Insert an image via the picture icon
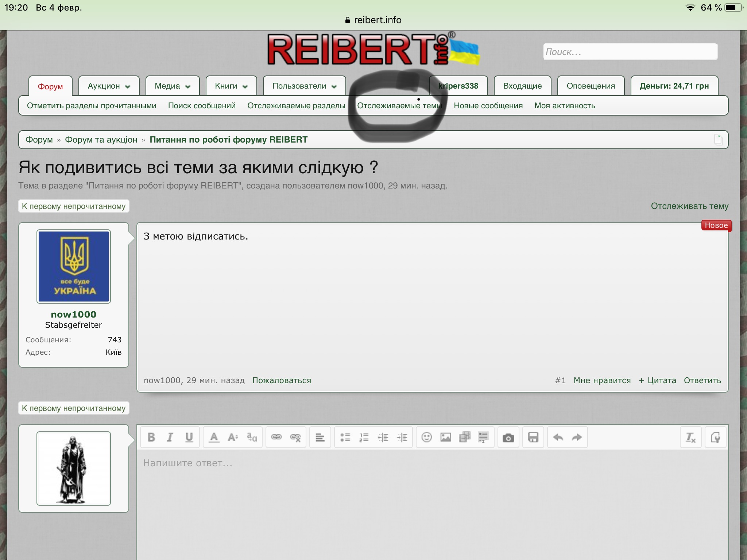Screen dimensions: 747x560 coord(446,437)
